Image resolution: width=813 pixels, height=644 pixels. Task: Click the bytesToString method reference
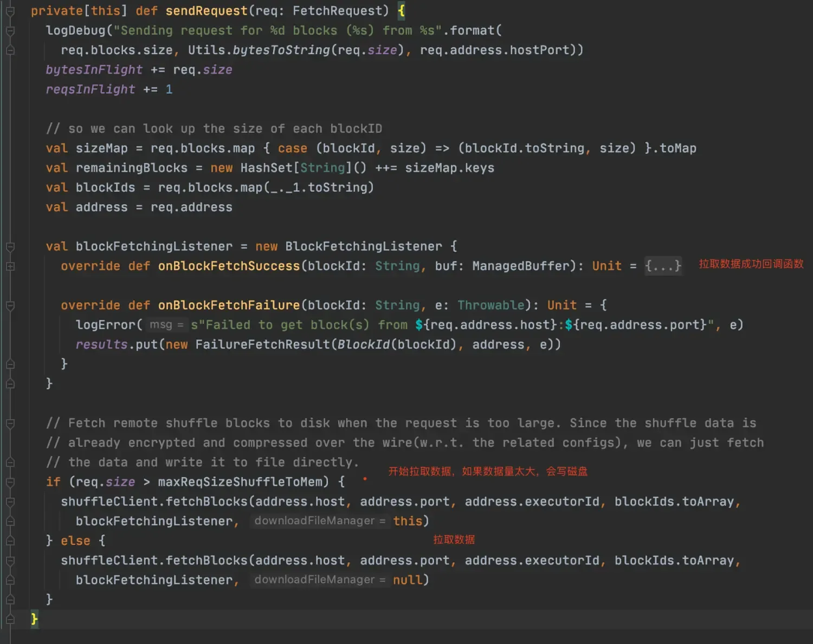(281, 50)
